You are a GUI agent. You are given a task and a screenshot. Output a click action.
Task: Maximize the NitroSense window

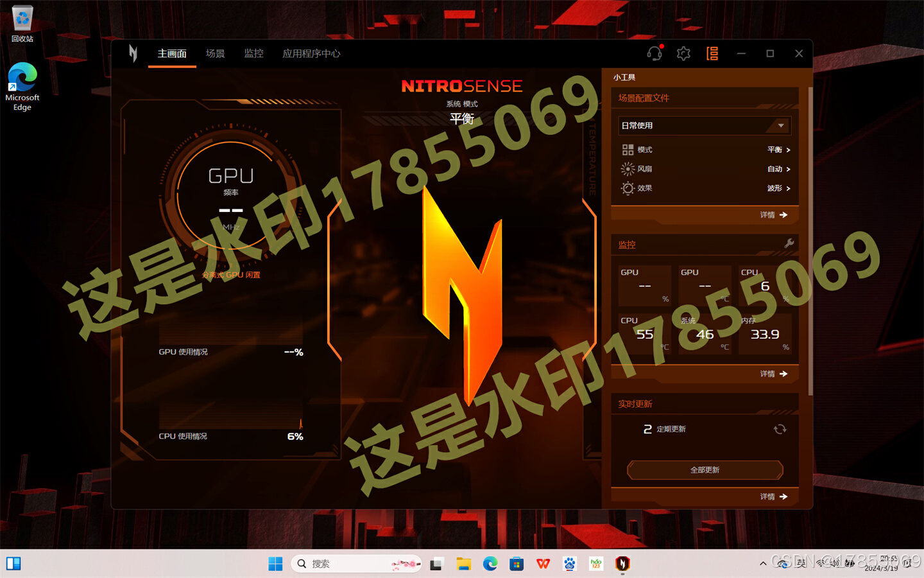[x=770, y=53]
